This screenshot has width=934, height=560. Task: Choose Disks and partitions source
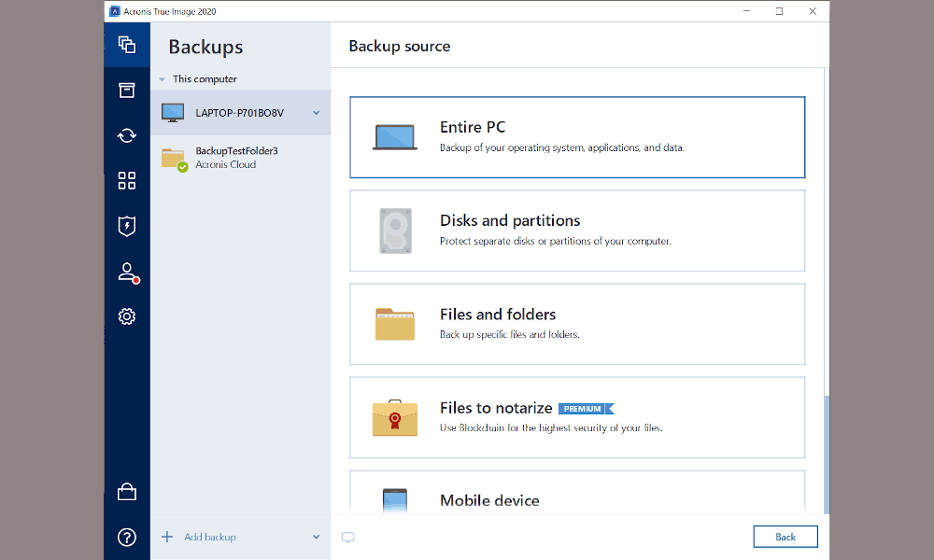point(577,231)
